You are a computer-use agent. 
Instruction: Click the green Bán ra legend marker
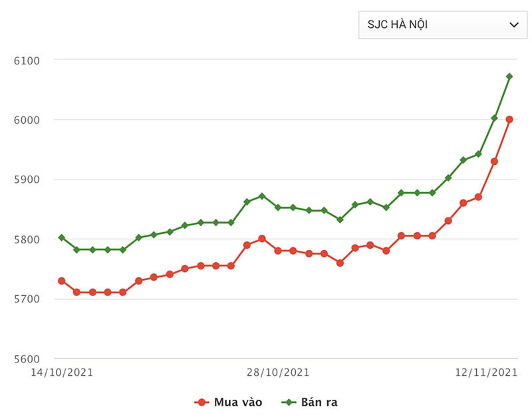[289, 402]
